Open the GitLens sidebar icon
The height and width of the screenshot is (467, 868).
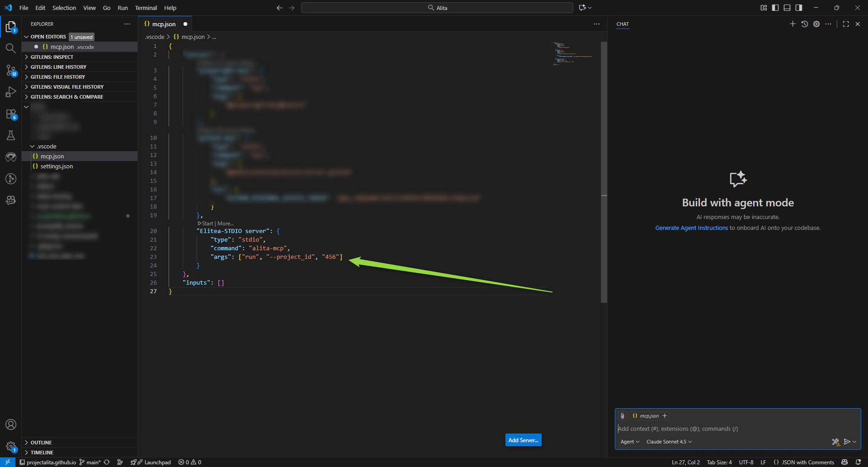(11, 157)
